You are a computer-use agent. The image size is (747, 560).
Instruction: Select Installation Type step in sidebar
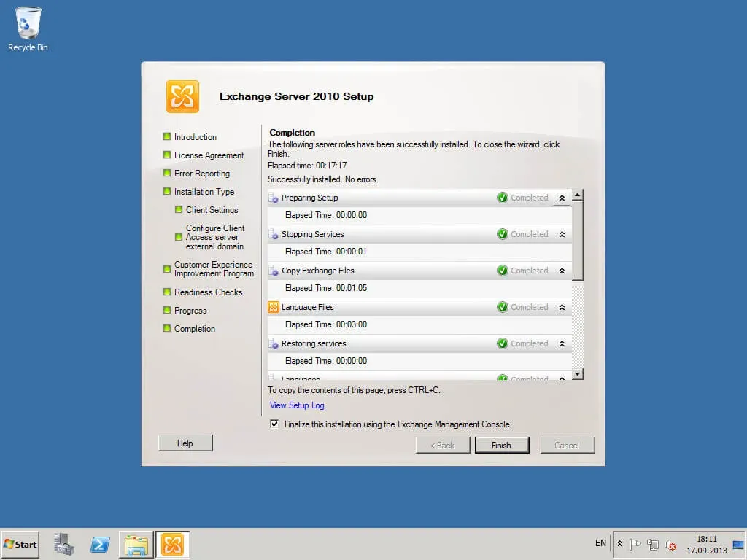point(204,192)
